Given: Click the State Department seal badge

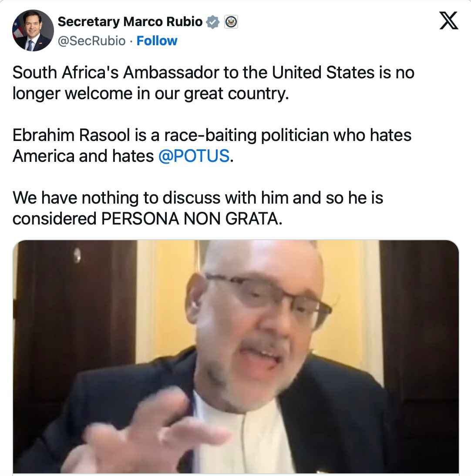Looking at the screenshot, I should point(231,22).
